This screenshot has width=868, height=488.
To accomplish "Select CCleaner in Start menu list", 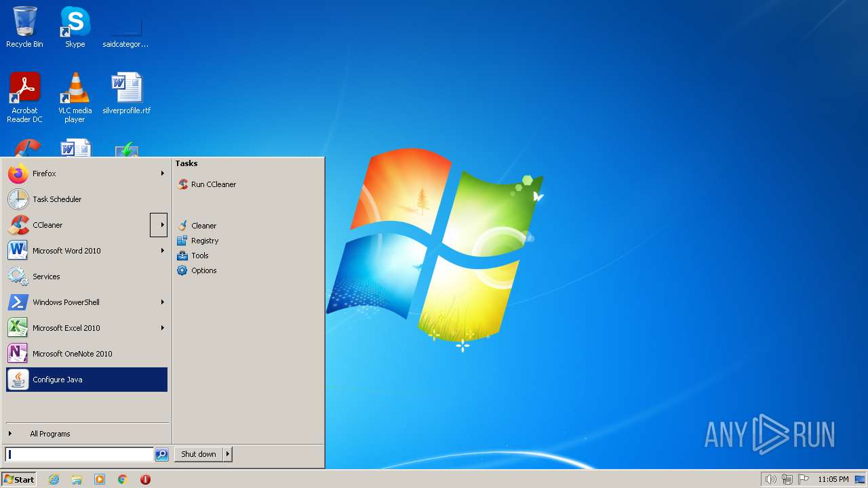I will tap(78, 225).
